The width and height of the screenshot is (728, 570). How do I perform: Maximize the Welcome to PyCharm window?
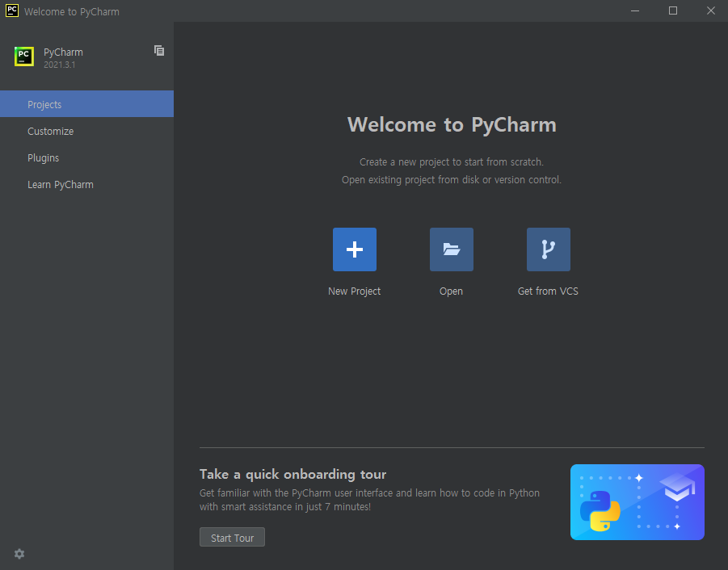[x=673, y=10]
